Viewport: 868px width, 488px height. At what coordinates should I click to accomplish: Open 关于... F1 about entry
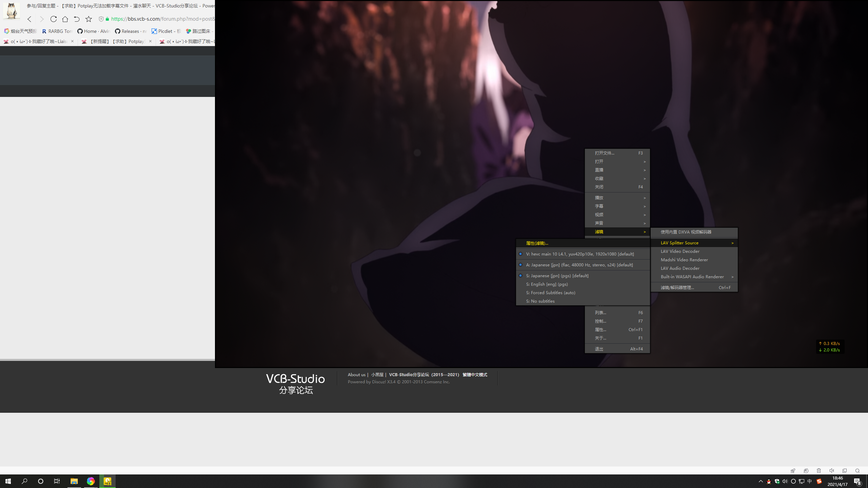click(617, 338)
